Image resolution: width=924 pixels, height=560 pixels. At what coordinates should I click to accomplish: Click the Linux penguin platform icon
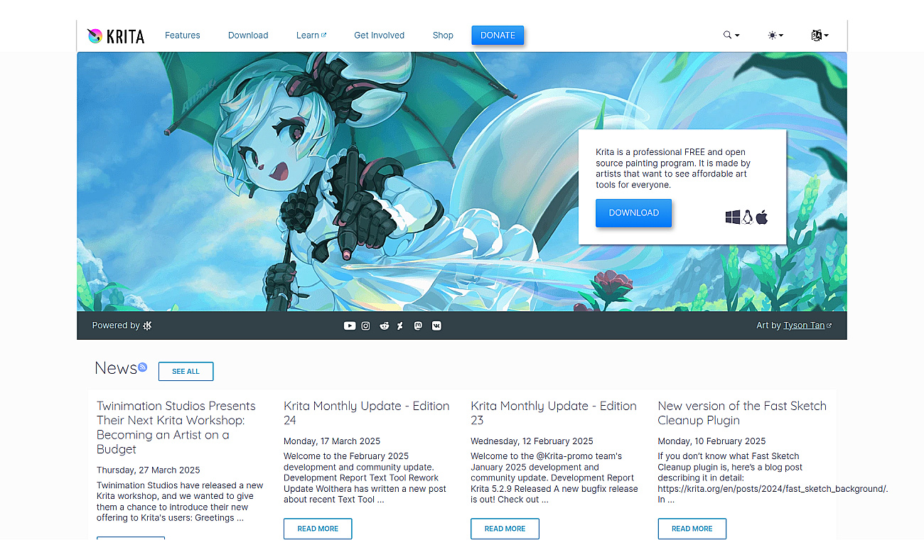748,217
